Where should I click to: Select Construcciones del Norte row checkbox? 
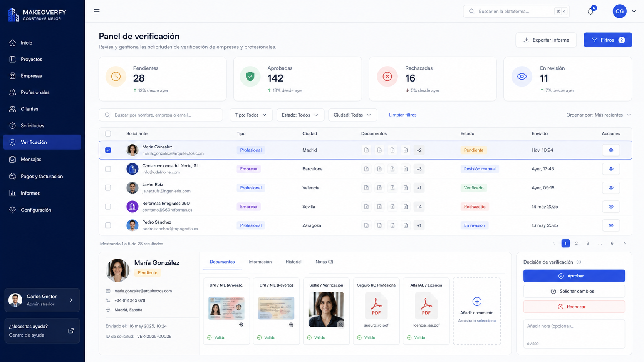click(x=108, y=169)
